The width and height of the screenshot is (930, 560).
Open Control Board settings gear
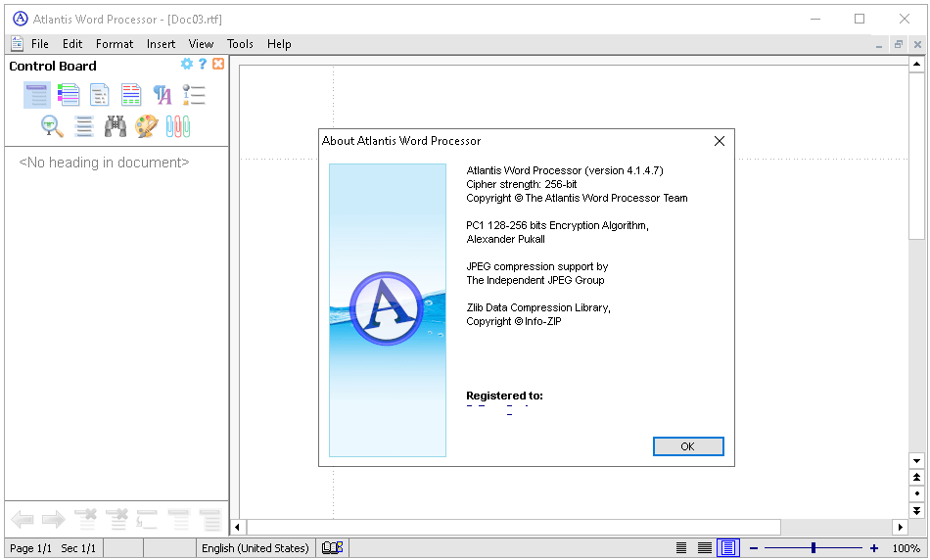click(187, 64)
